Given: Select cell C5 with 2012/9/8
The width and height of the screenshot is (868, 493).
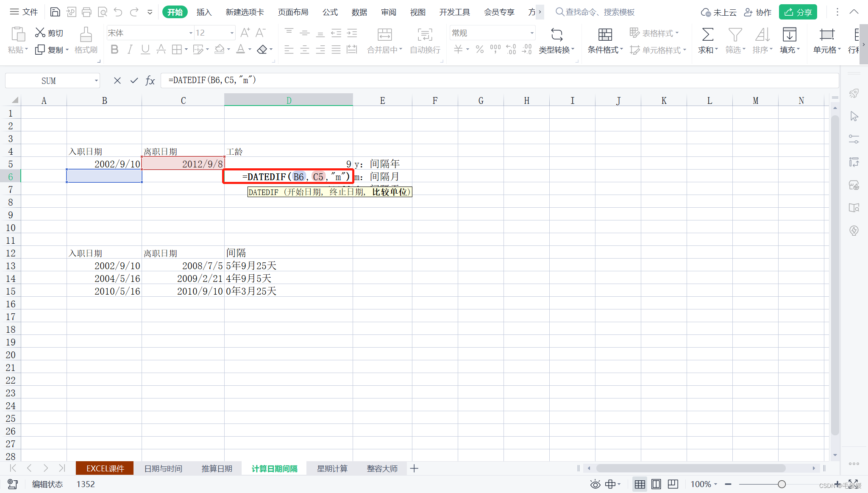Looking at the screenshot, I should [x=183, y=164].
